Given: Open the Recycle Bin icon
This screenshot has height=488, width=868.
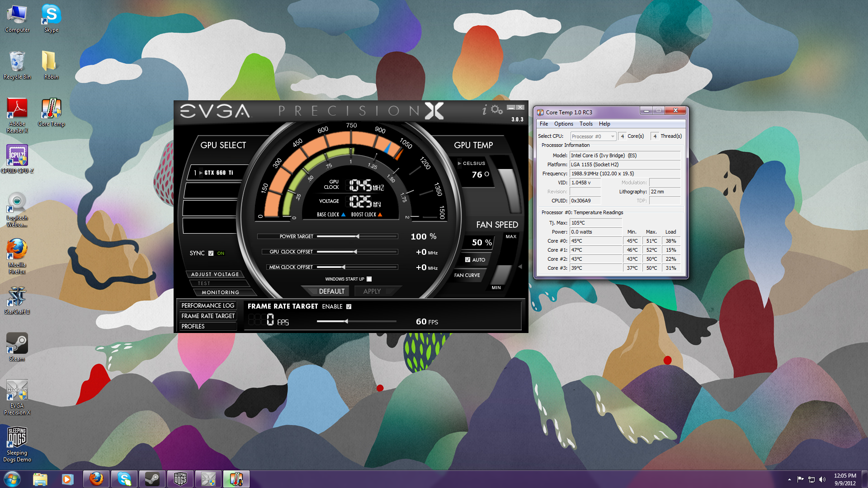Looking at the screenshot, I should point(17,66).
